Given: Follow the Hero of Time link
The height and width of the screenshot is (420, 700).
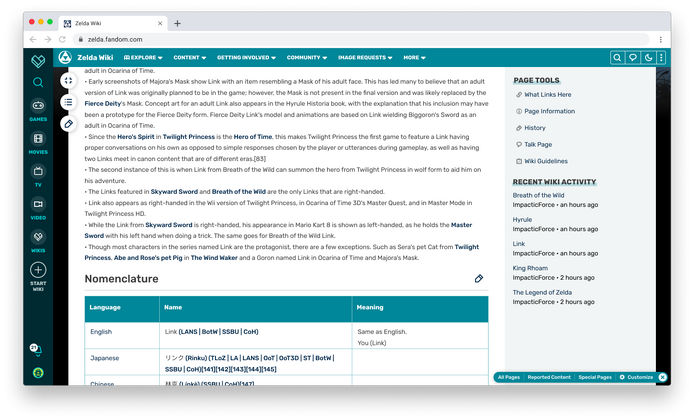Looking at the screenshot, I should (x=253, y=137).
